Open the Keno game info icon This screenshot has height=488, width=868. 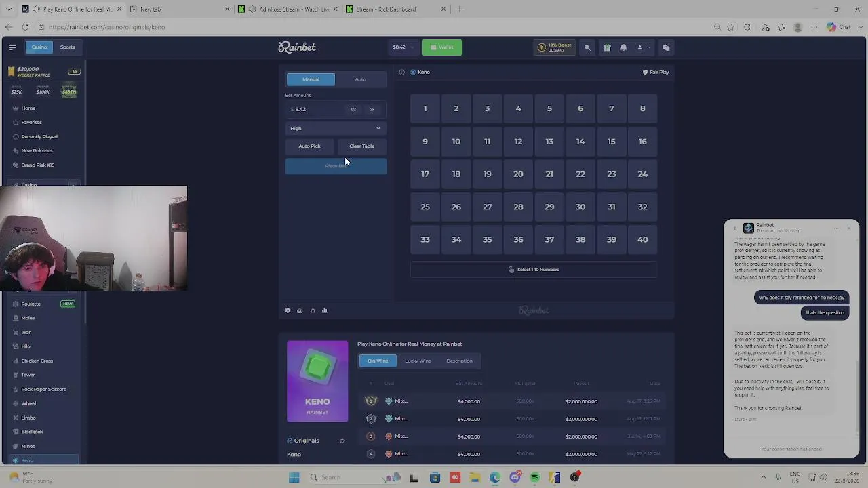(x=401, y=72)
